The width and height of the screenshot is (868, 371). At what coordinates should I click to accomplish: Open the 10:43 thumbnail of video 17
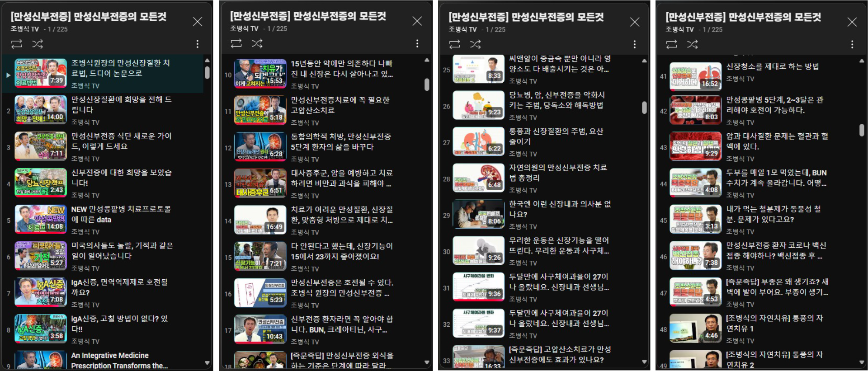pyautogui.click(x=260, y=329)
